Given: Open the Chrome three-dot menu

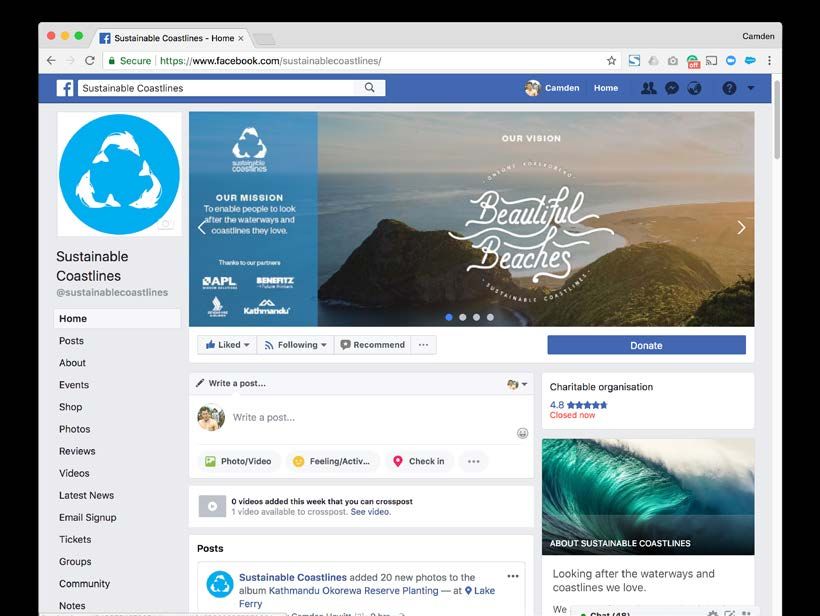Looking at the screenshot, I should tap(769, 61).
